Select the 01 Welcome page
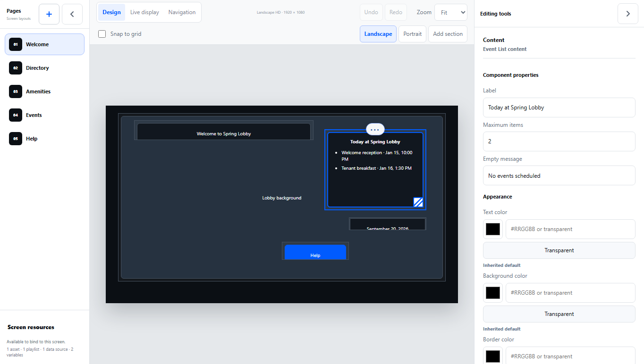644x364 pixels. [x=44, y=44]
